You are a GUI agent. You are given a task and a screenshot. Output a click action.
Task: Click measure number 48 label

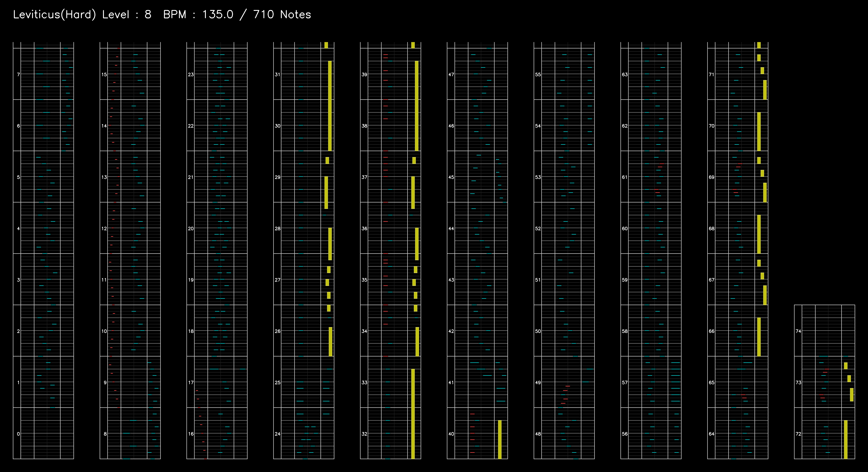(x=538, y=434)
